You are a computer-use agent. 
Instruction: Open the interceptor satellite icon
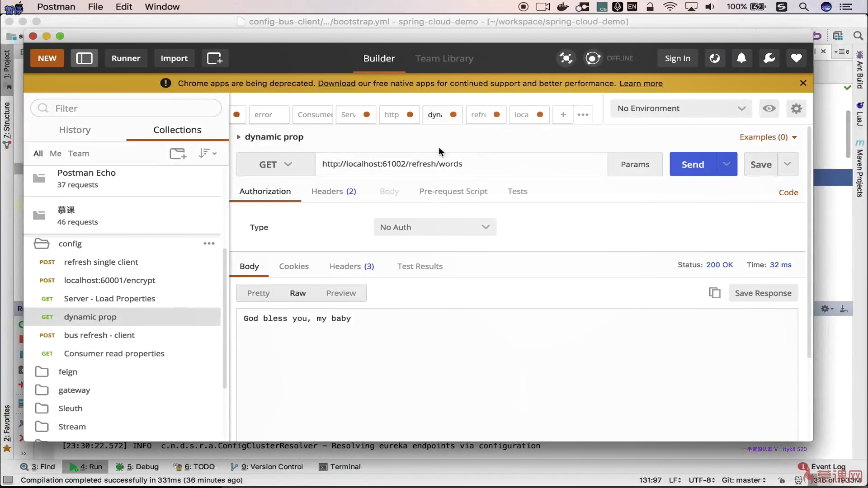tap(566, 58)
